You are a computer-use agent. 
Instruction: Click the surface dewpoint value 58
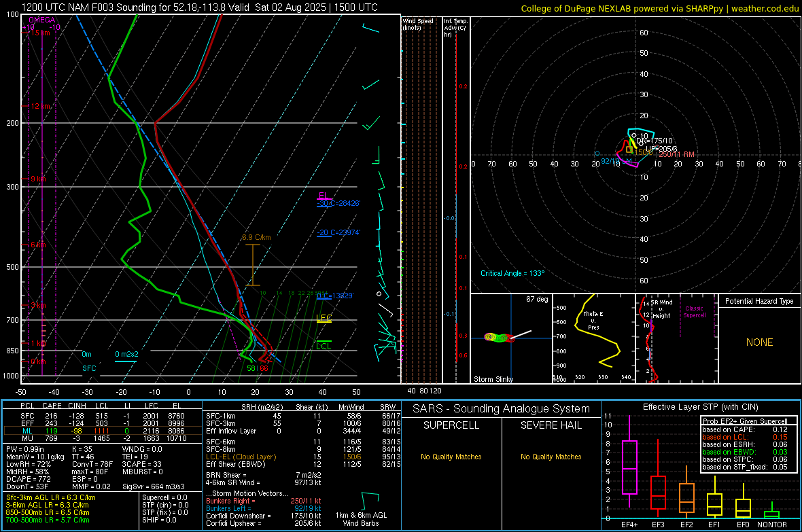251,368
